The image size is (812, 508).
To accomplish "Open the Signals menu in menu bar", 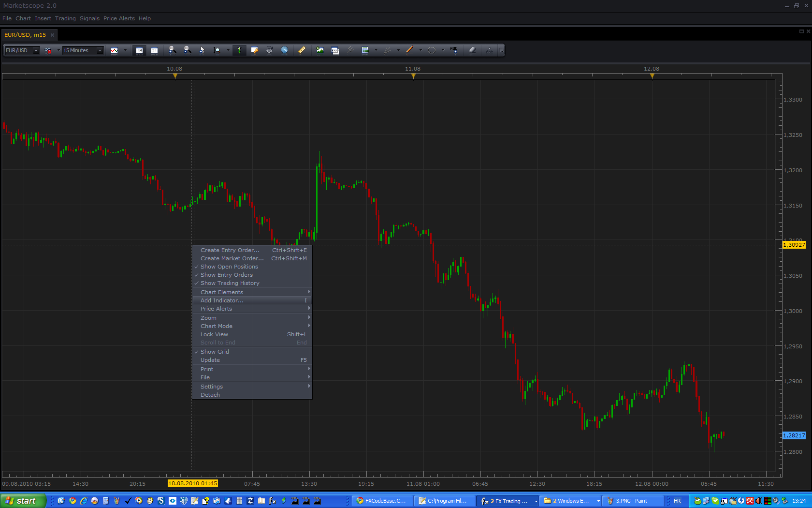I will tap(89, 18).
